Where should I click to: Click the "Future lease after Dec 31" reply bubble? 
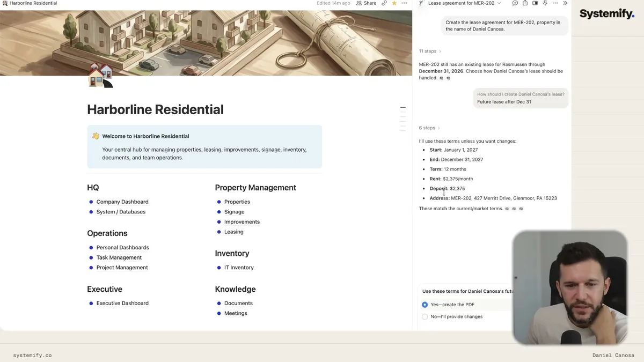[x=521, y=98]
